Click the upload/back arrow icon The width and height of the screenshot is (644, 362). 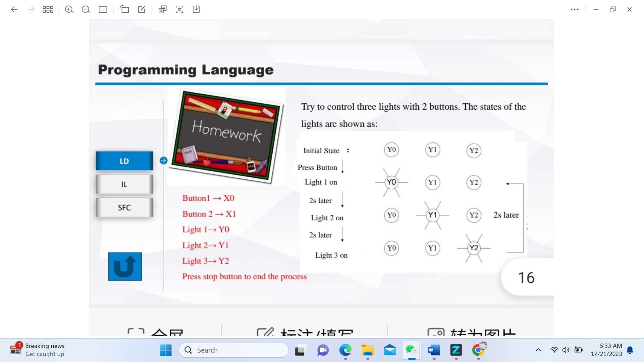pos(125,266)
